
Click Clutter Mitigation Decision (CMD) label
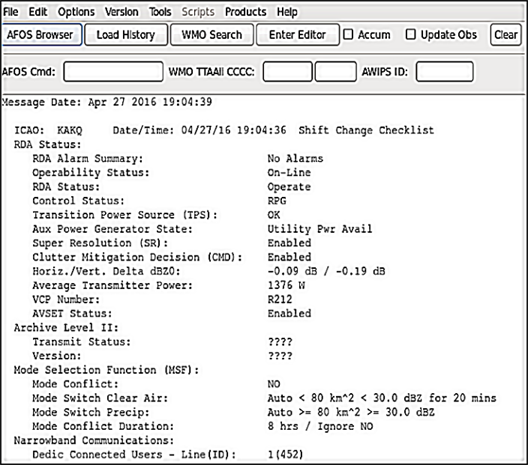[x=137, y=257]
